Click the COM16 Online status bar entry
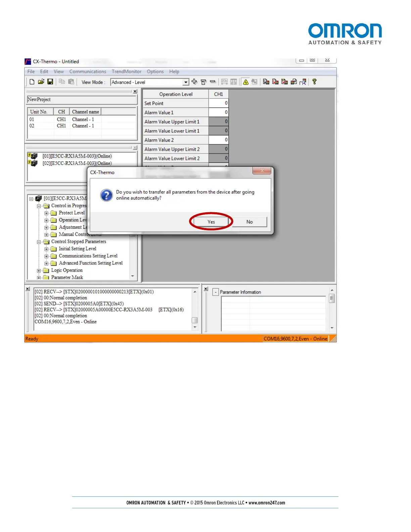The image size is (411, 532). 295,339
